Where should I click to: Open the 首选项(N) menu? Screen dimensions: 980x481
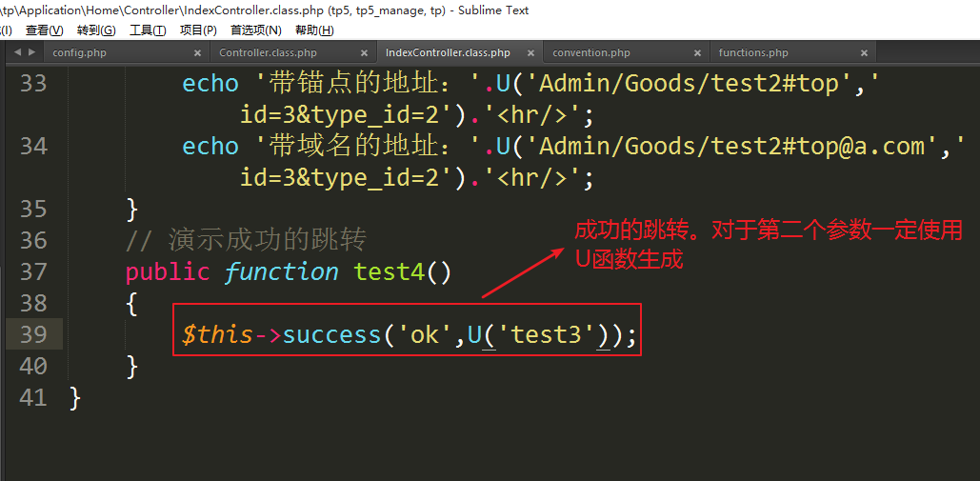click(255, 30)
